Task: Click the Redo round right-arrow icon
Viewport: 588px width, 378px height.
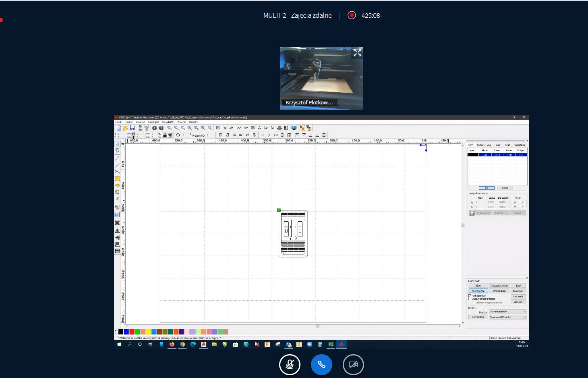Action: (x=161, y=128)
